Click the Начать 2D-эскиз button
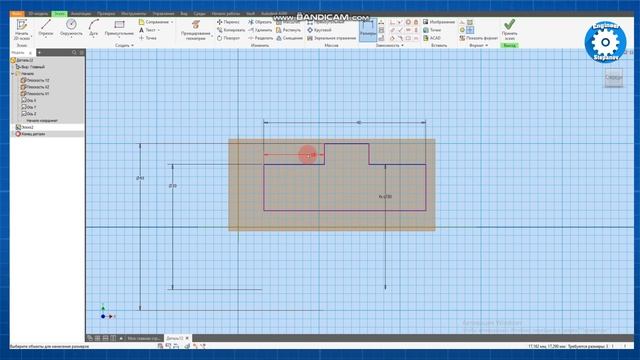The image size is (640, 360). (22, 29)
